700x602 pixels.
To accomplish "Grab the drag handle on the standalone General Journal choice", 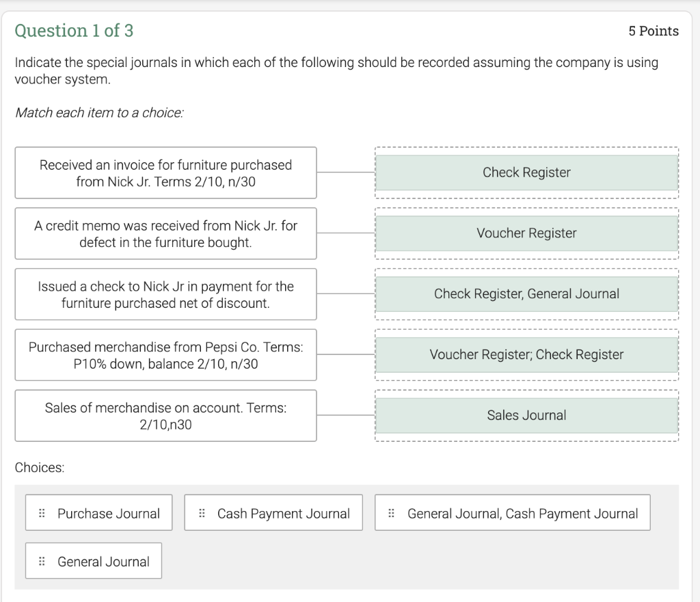I will [x=42, y=562].
